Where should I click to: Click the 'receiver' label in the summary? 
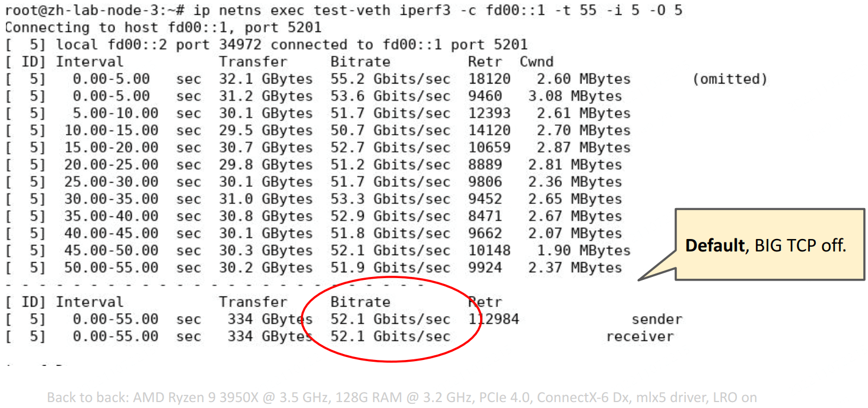point(640,336)
